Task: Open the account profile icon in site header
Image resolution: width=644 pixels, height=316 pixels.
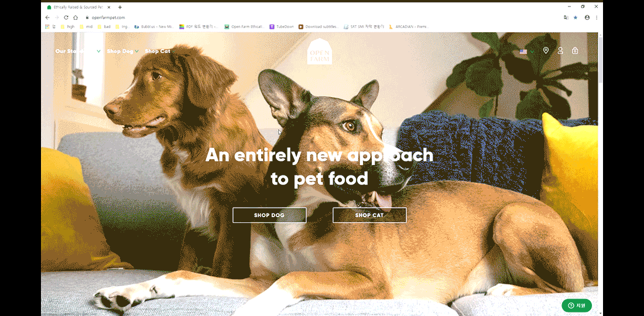Action: point(560,50)
